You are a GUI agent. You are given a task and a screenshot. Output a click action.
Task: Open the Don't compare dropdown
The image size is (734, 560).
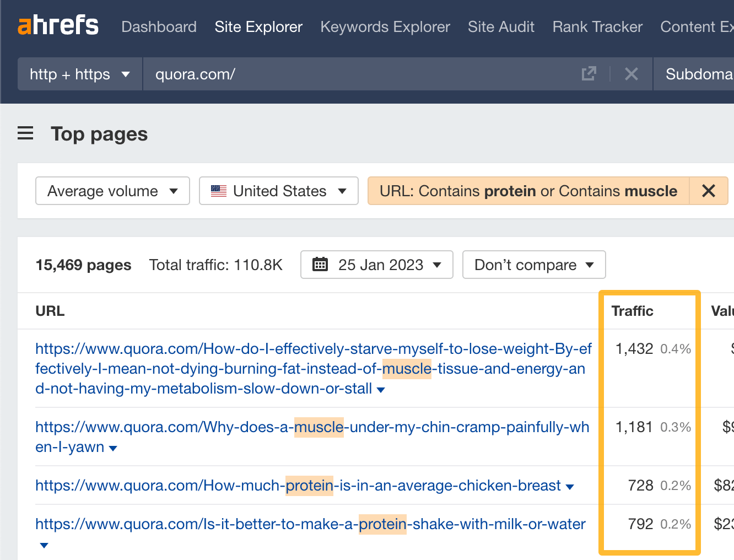533,265
